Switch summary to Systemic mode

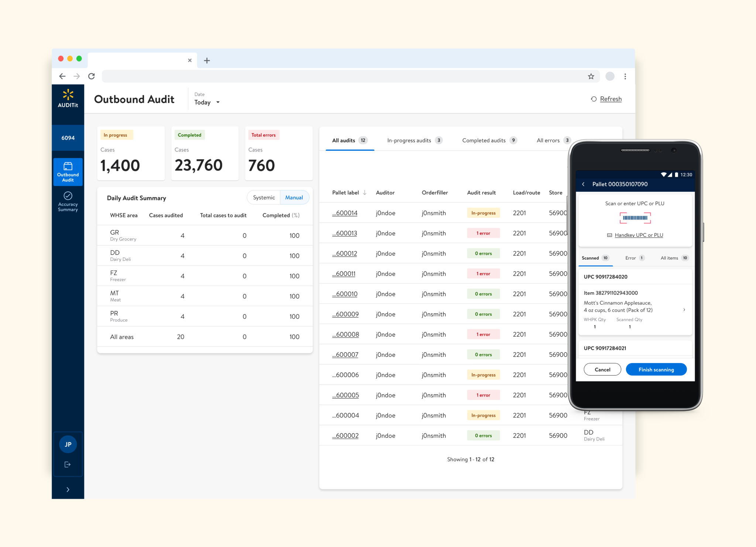264,198
